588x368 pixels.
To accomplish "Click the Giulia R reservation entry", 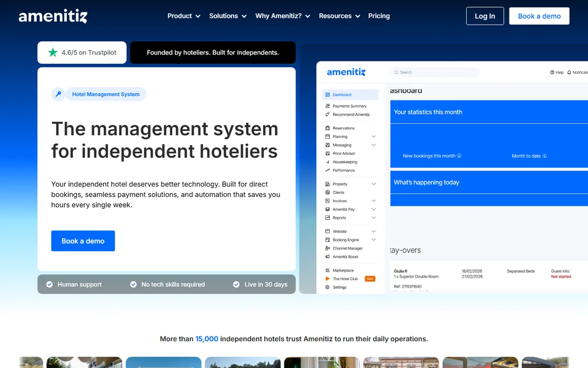I will point(400,271).
